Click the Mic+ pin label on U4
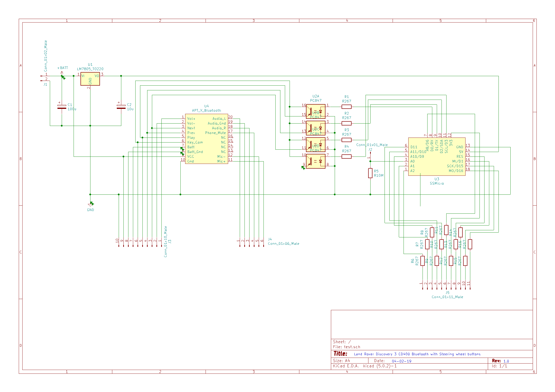The height and width of the screenshot is (392, 555). tap(221, 161)
